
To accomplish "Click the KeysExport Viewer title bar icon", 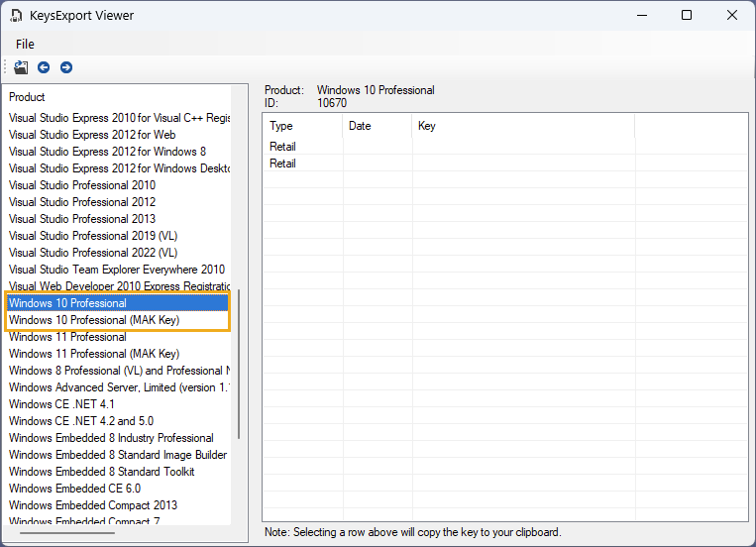I will click(x=16, y=16).
